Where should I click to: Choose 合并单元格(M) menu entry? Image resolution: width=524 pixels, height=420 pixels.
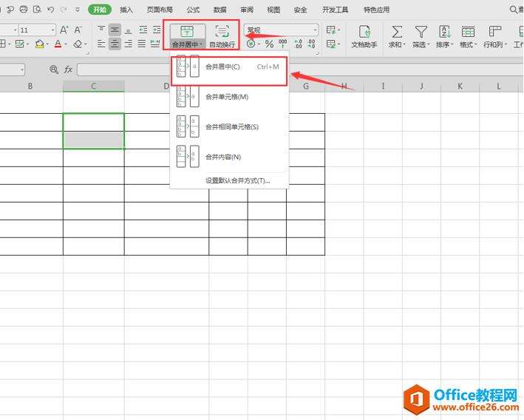[x=229, y=97]
